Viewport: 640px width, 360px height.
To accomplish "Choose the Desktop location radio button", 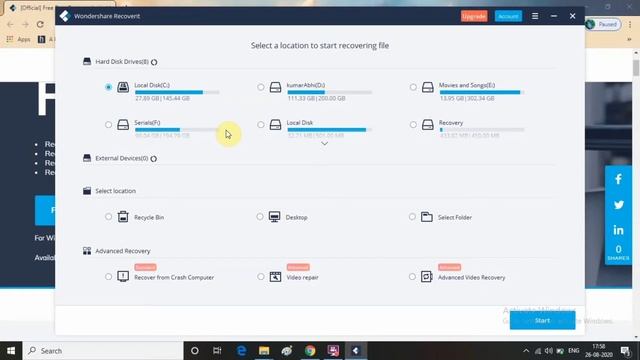I will point(260,217).
